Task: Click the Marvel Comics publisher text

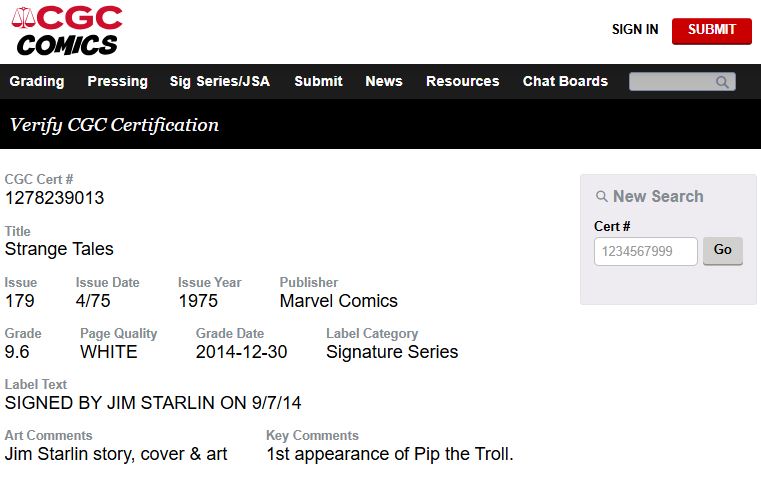Action: (x=338, y=301)
